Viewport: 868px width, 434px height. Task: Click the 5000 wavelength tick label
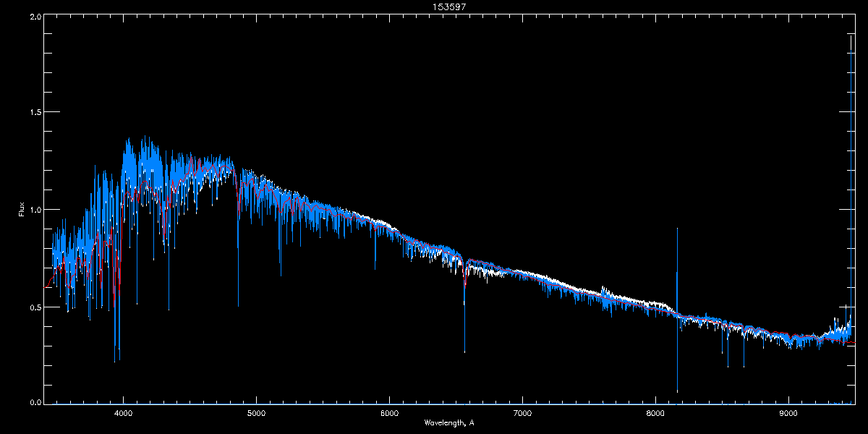[257, 413]
